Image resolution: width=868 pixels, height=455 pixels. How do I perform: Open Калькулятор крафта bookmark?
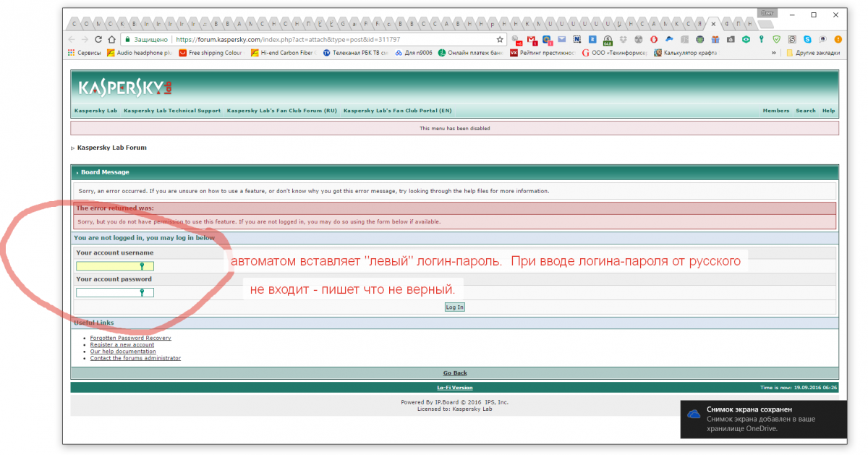(x=686, y=53)
